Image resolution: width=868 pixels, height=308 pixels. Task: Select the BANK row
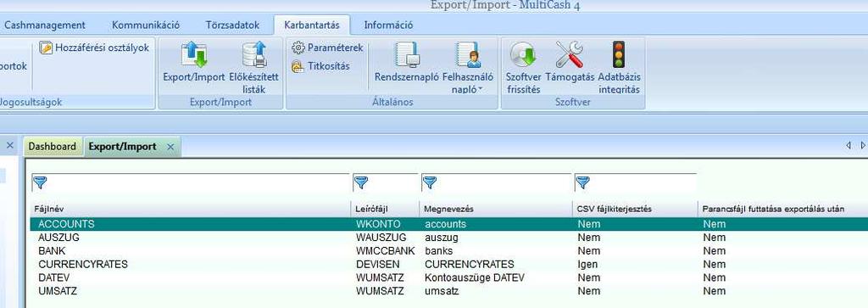pyautogui.click(x=448, y=251)
